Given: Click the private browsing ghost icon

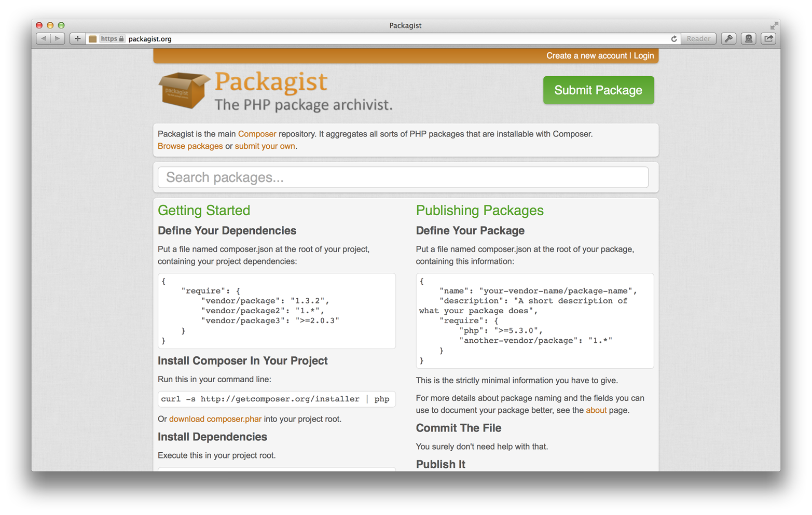Looking at the screenshot, I should coord(748,38).
